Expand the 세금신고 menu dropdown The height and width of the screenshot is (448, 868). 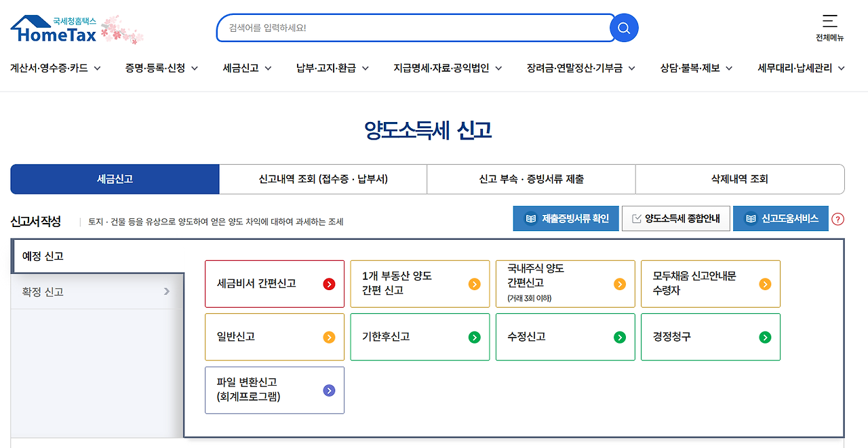click(x=246, y=68)
